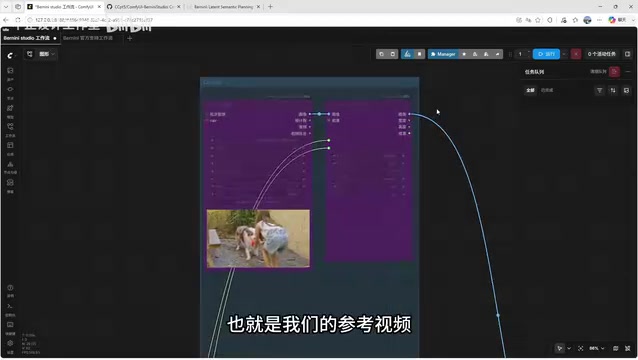Screen dimensions: 638x360
Task: Expand the pointer mode dropdown arrow
Action: tap(569, 348)
